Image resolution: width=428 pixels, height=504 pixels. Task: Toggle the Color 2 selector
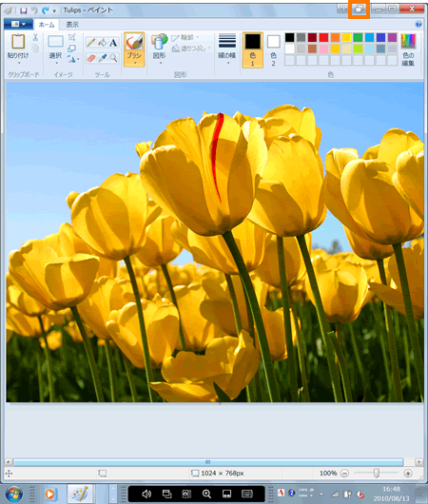(x=273, y=49)
